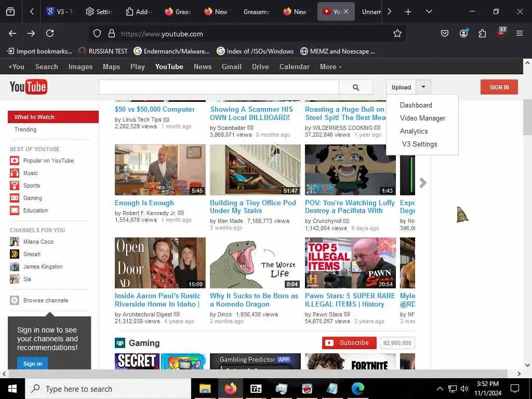Open Trending in the sidebar

tap(25, 129)
